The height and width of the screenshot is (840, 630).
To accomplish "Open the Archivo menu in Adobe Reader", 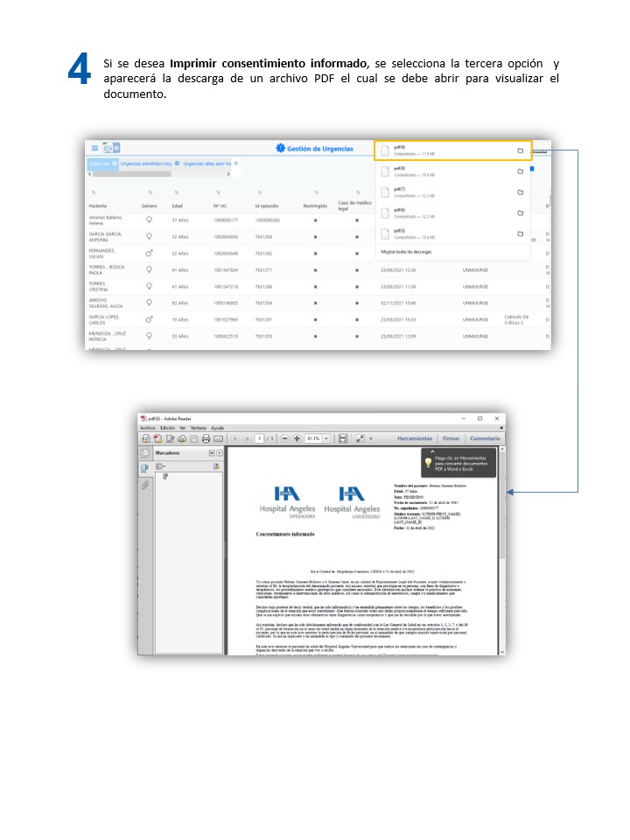I will 147,428.
